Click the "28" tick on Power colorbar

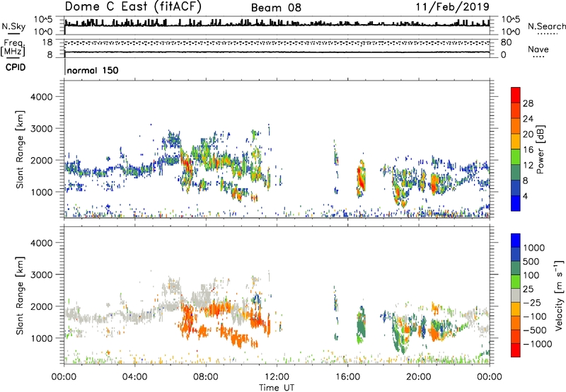tap(528, 103)
